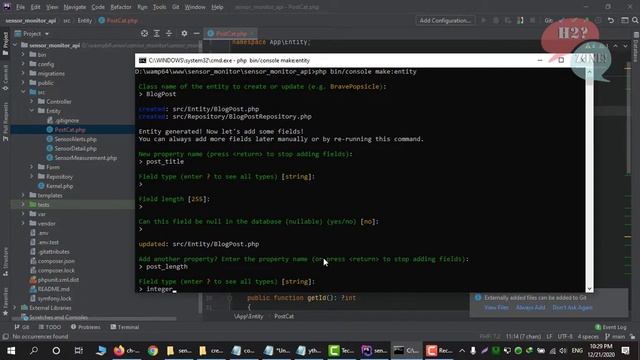
Task: Click the UTF-8 encoding status widget
Action: (565, 337)
